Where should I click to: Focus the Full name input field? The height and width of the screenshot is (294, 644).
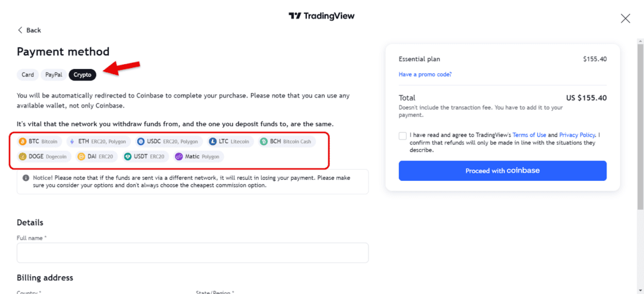point(192,253)
